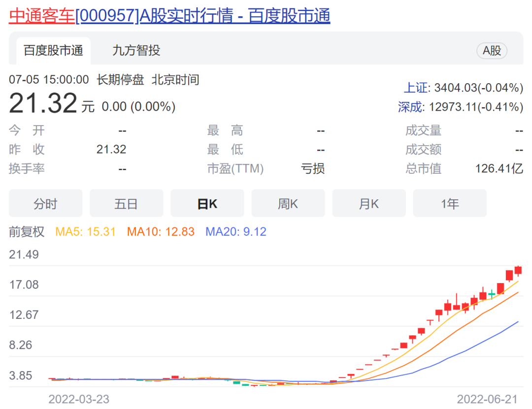Open the 深成 index link

[x=410, y=107]
